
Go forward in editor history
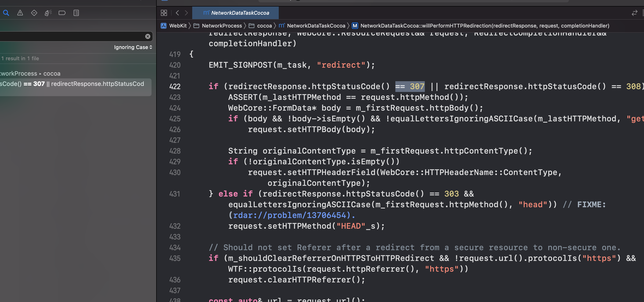(186, 13)
